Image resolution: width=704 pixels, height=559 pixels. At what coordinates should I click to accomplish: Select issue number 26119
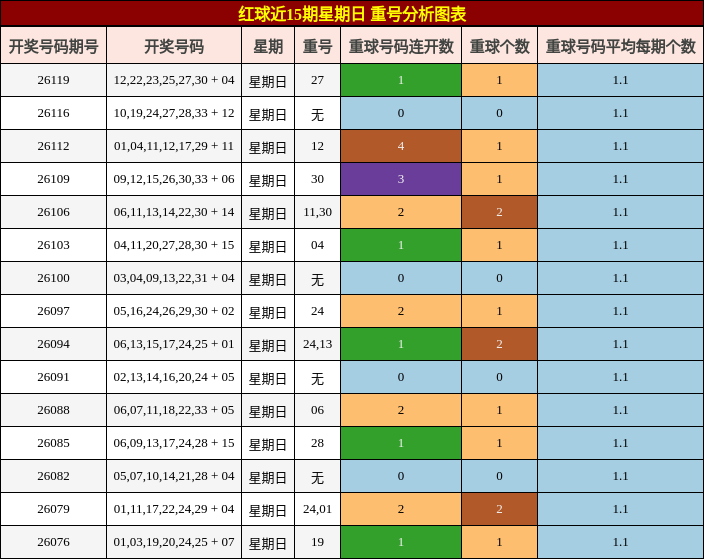53,80
